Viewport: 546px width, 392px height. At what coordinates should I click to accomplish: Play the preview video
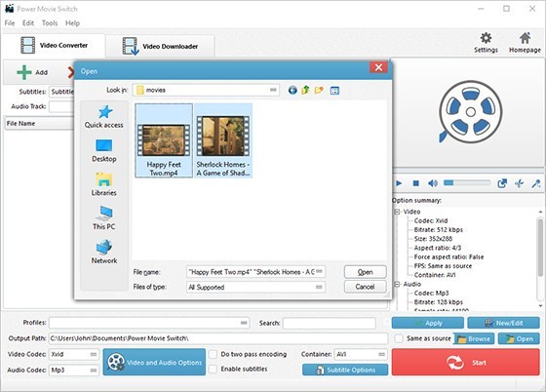click(399, 183)
